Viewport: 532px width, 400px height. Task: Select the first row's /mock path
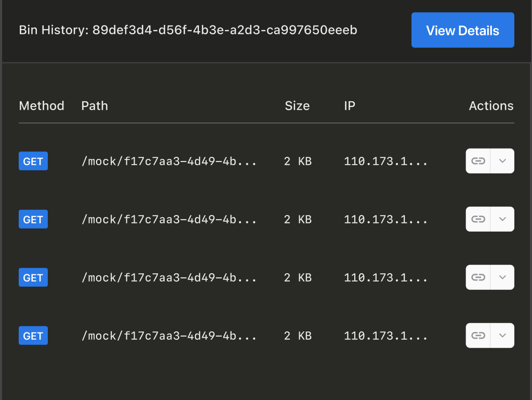coord(169,162)
